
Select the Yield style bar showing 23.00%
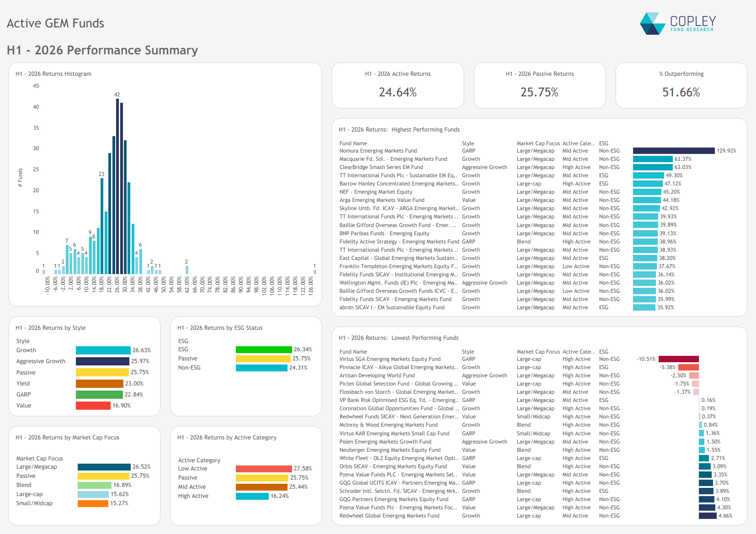click(100, 384)
